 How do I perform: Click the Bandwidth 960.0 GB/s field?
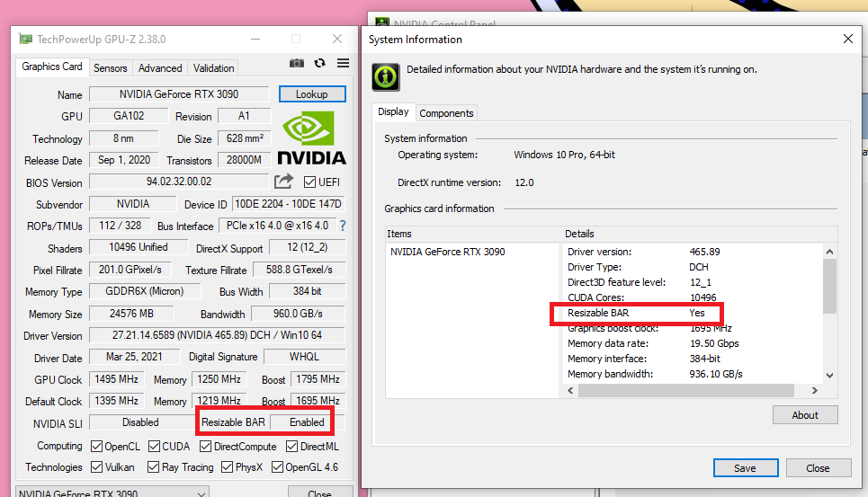pyautogui.click(x=298, y=314)
